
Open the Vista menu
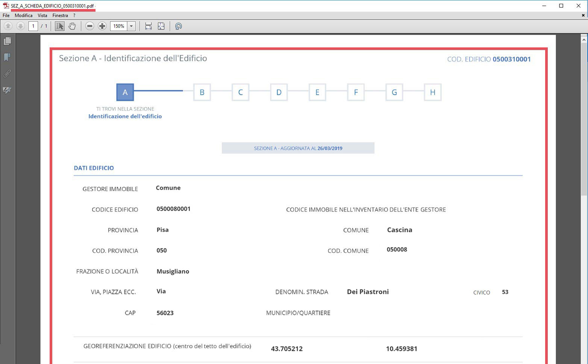pyautogui.click(x=42, y=15)
